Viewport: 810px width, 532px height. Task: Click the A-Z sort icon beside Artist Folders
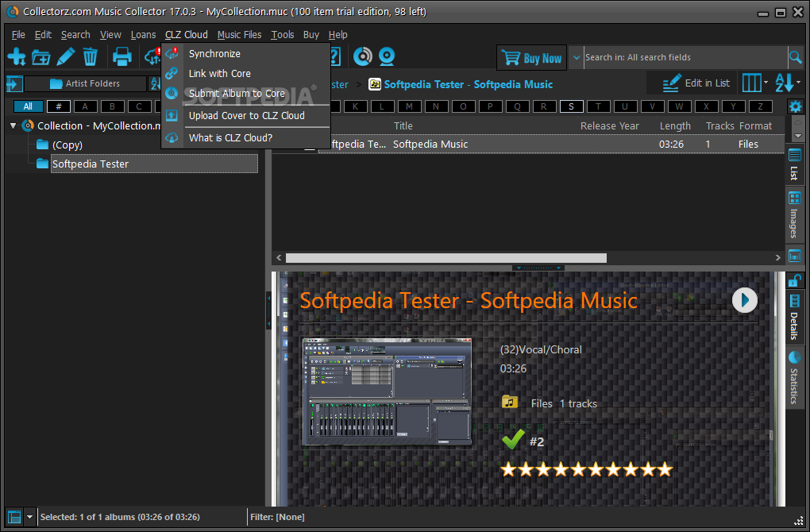tap(155, 83)
